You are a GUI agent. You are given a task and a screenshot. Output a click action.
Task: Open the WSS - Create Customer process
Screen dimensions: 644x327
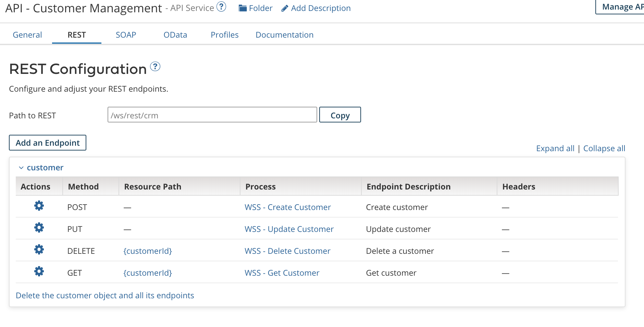click(x=287, y=207)
